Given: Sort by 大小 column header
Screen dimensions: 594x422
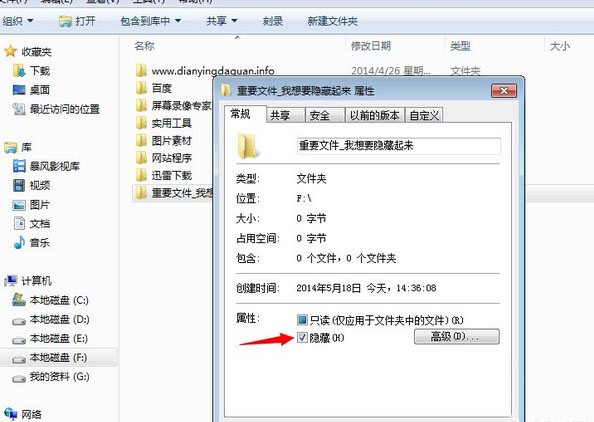Looking at the screenshot, I should (560, 46).
